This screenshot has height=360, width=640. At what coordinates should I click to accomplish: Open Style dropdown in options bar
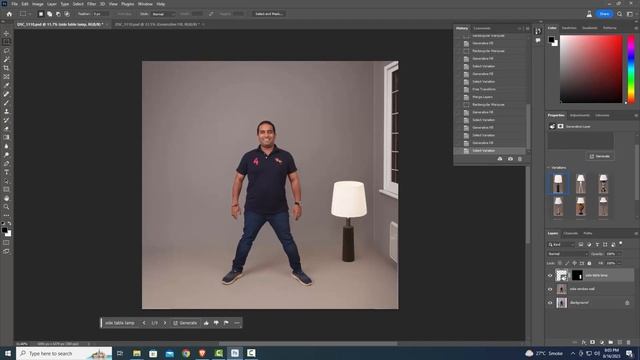(x=163, y=14)
